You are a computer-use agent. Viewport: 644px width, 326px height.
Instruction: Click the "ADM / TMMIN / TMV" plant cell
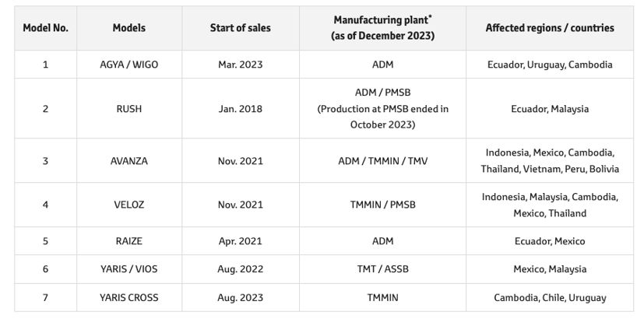click(x=382, y=161)
